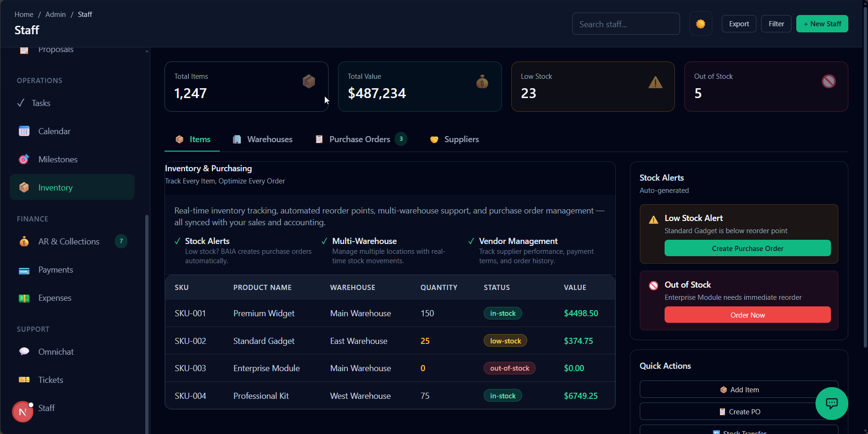Click the Tickets icon in the sidebar

(x=23, y=380)
